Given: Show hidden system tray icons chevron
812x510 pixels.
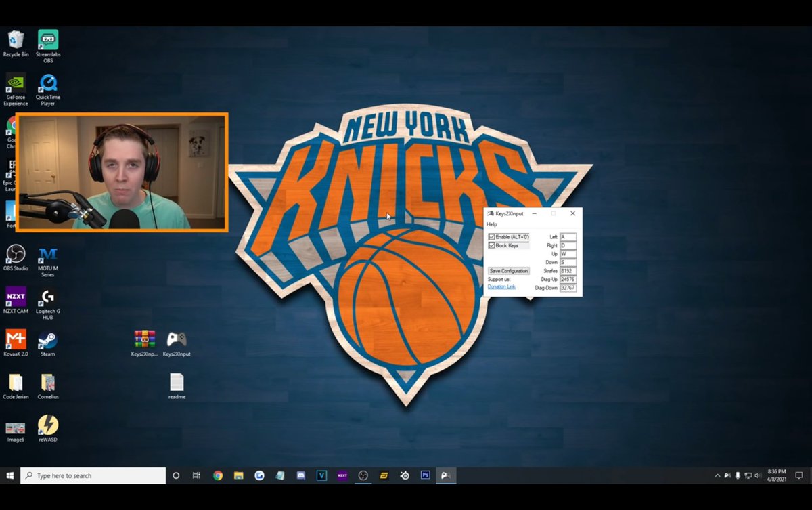Looking at the screenshot, I should click(x=718, y=476).
